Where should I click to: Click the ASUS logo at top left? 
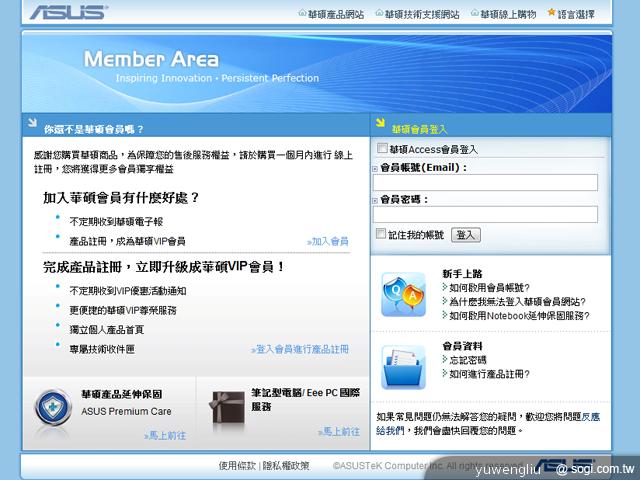(x=69, y=13)
